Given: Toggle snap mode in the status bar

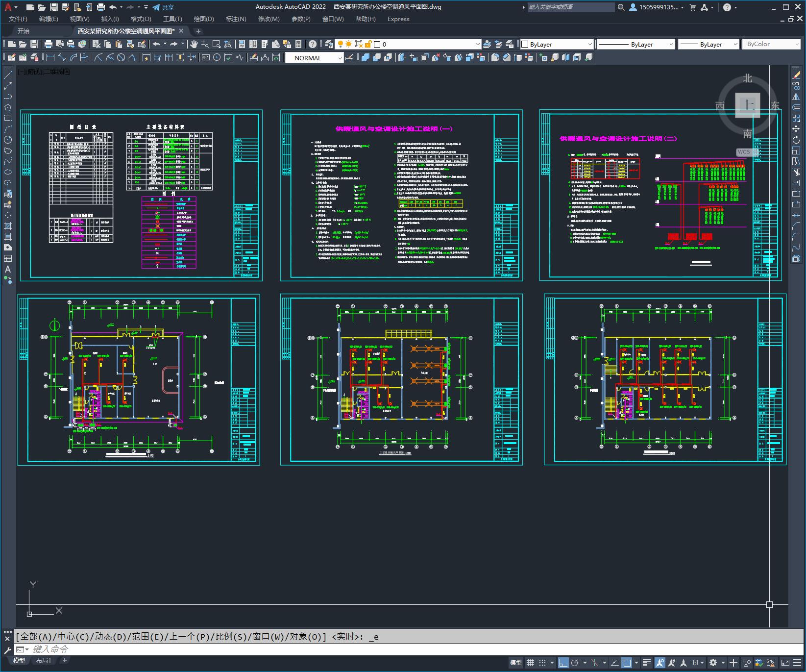Looking at the screenshot, I should 542,663.
